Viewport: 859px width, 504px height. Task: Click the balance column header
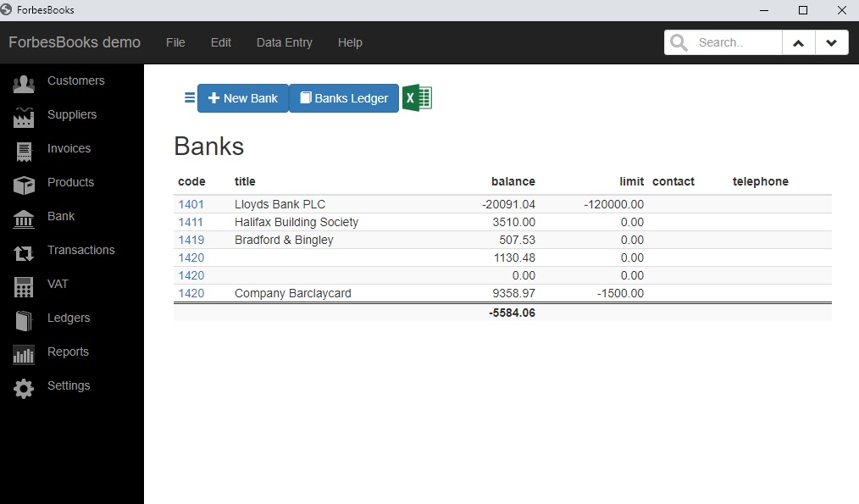pyautogui.click(x=513, y=181)
